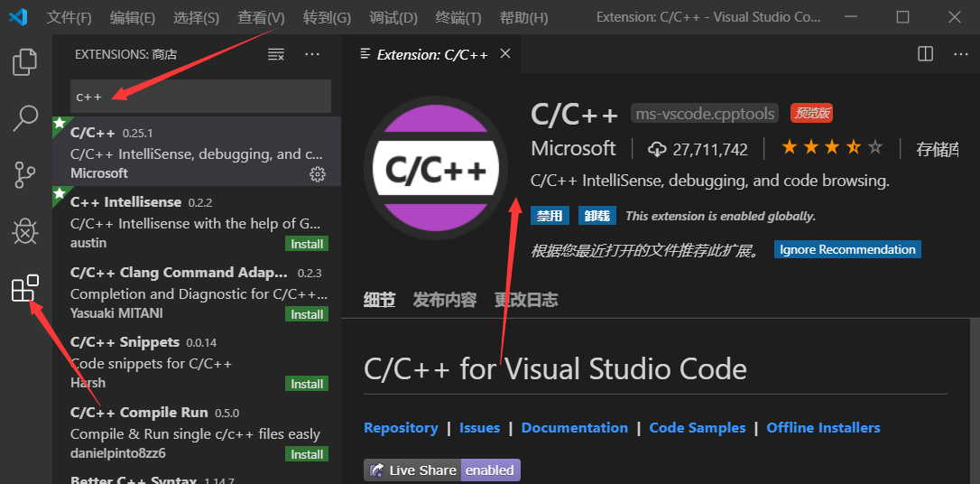Maximize the VS Code window
The image size is (980, 484).
click(902, 17)
